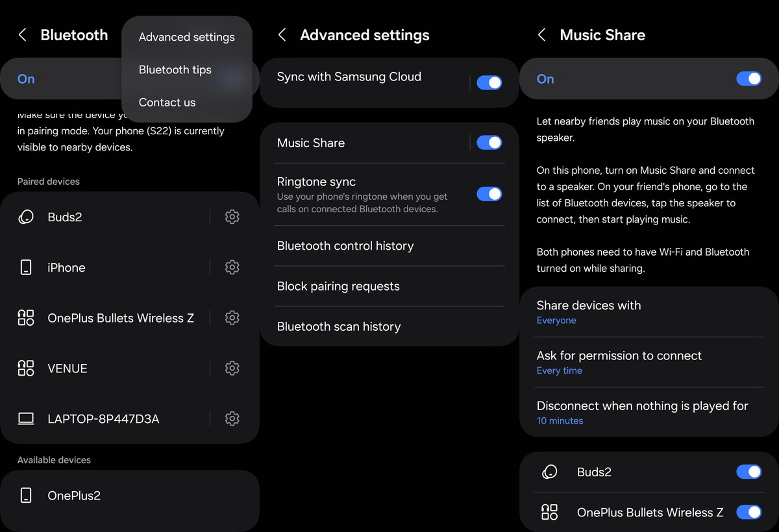Open Bluetooth control history
The height and width of the screenshot is (532, 779).
[389, 246]
